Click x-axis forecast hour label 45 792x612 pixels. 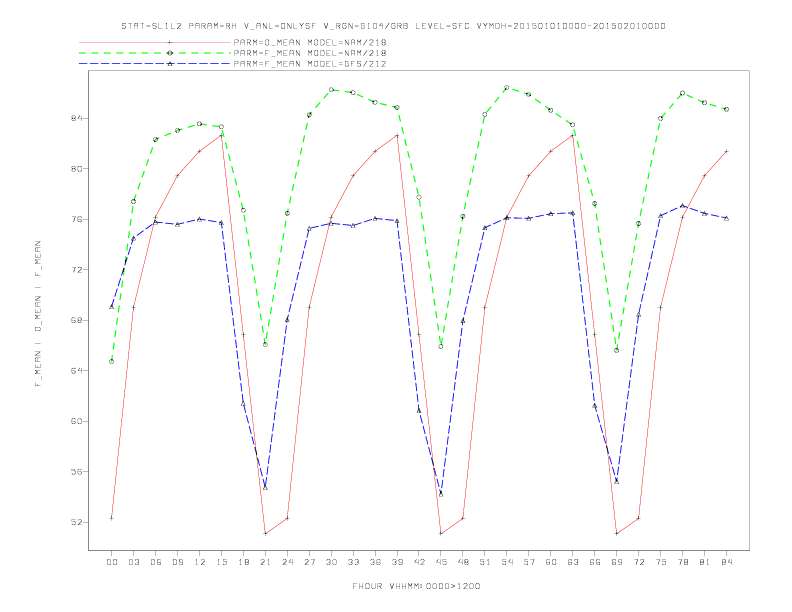(x=441, y=562)
